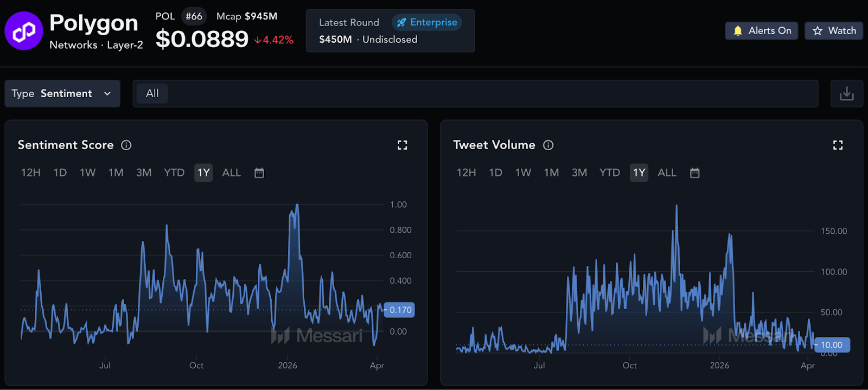Expand the Tweet Volume chart to fullscreen
The image size is (868, 390).
click(838, 145)
